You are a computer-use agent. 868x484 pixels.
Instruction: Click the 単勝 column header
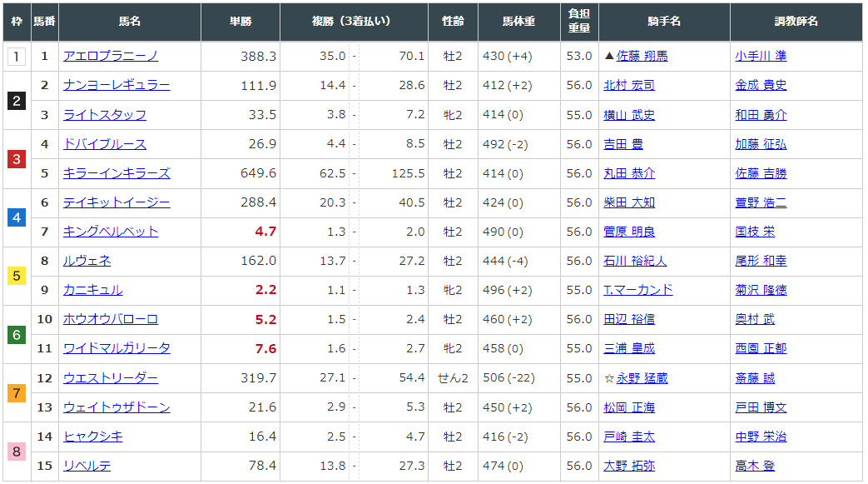[x=240, y=22]
